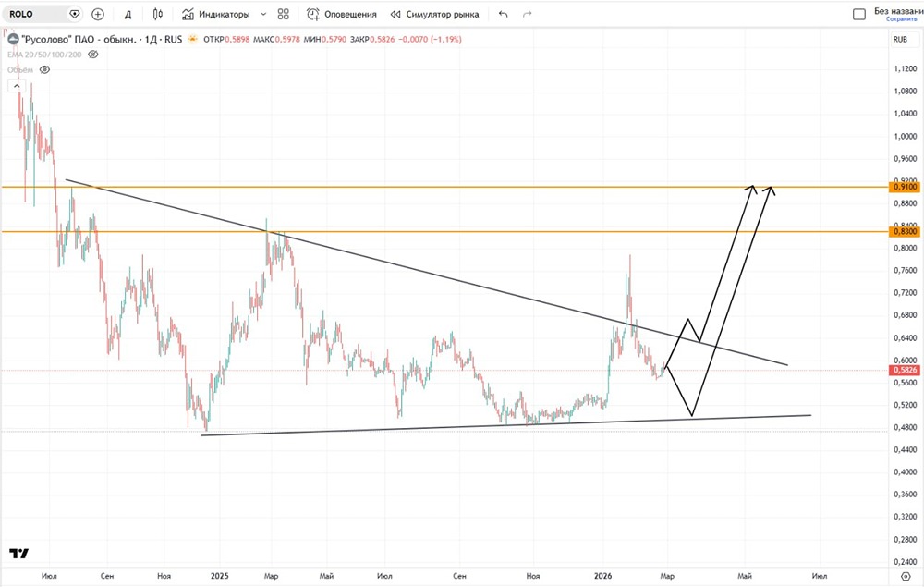Select the EMA 20/50/100/200 indicator label
The height and width of the screenshot is (587, 924).
(x=44, y=55)
